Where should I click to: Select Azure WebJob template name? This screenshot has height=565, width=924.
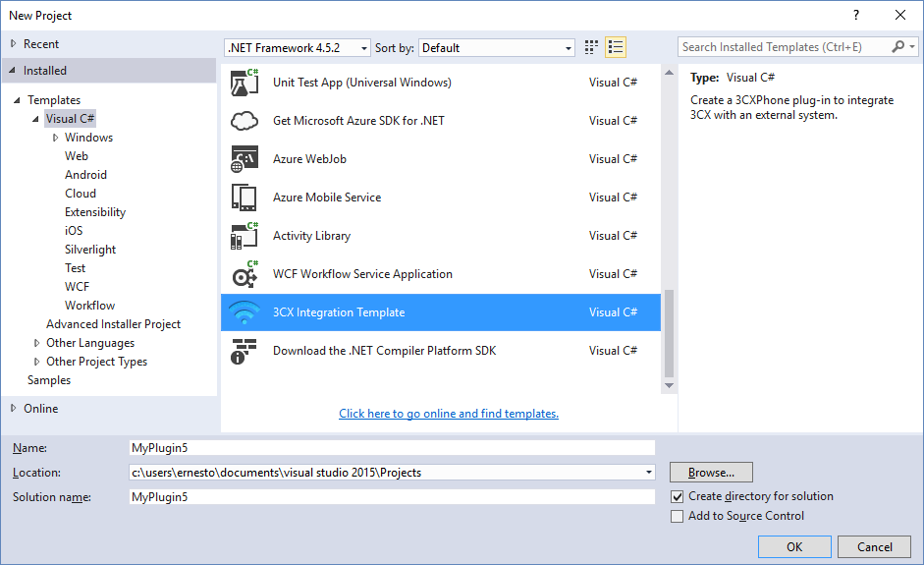tap(309, 159)
